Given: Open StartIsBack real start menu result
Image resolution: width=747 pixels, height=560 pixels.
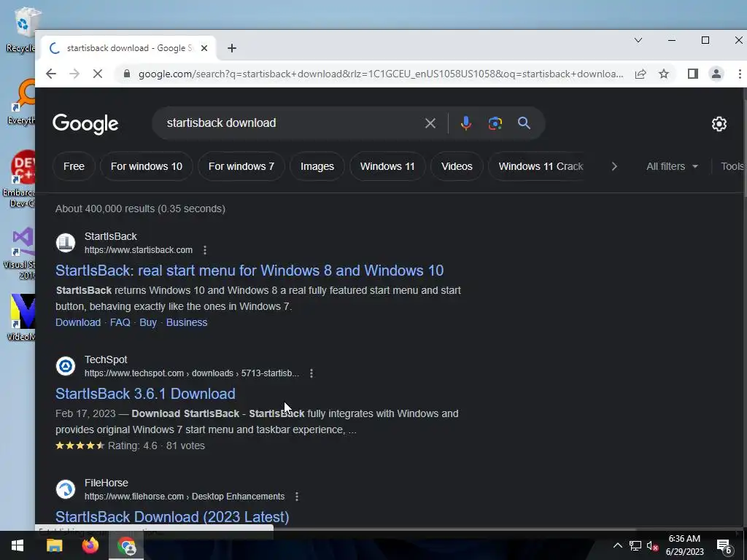Looking at the screenshot, I should point(249,271).
